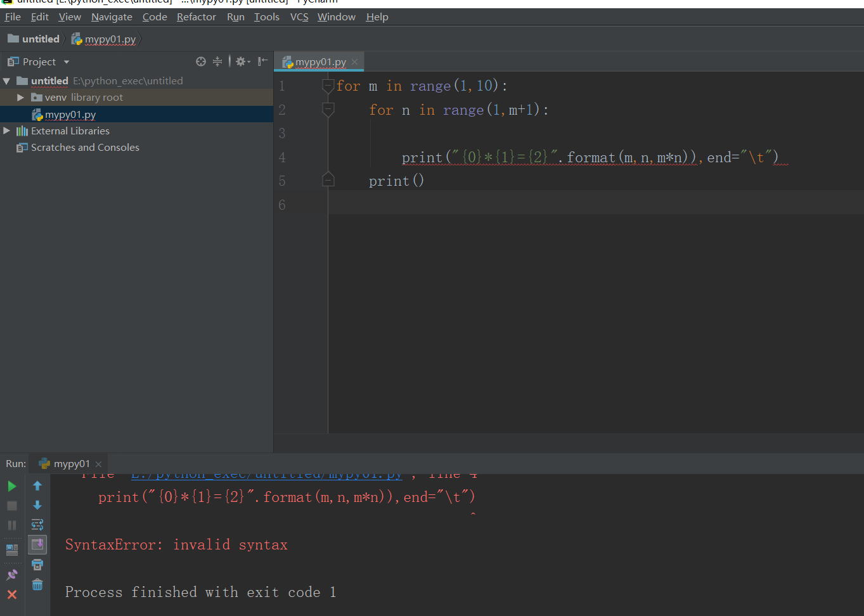Click locate current file crosshair icon

point(201,61)
